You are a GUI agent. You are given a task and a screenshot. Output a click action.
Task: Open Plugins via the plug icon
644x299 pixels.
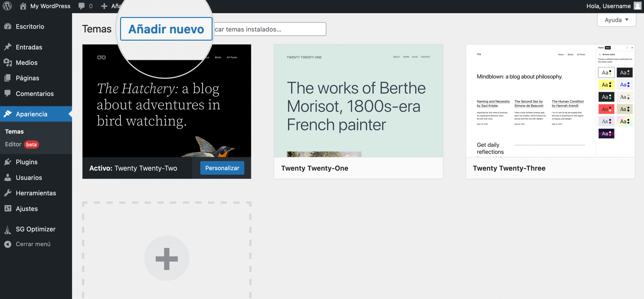pyautogui.click(x=8, y=162)
